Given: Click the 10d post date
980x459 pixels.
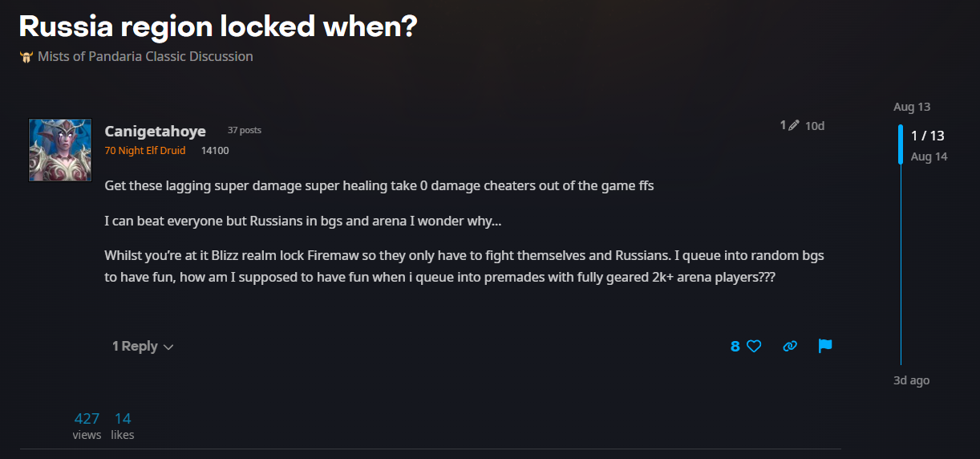Looking at the screenshot, I should pos(815,125).
